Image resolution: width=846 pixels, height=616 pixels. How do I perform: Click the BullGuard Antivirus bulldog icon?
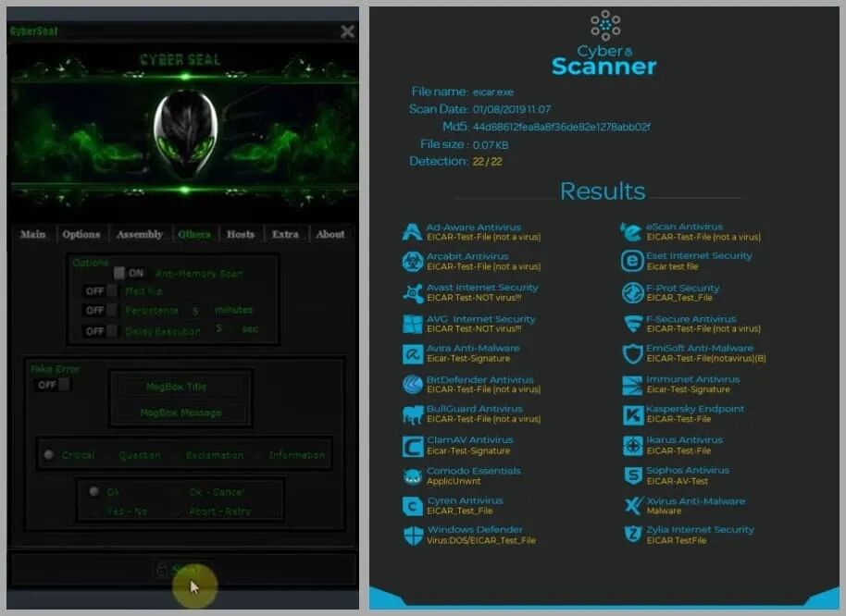pyautogui.click(x=413, y=415)
